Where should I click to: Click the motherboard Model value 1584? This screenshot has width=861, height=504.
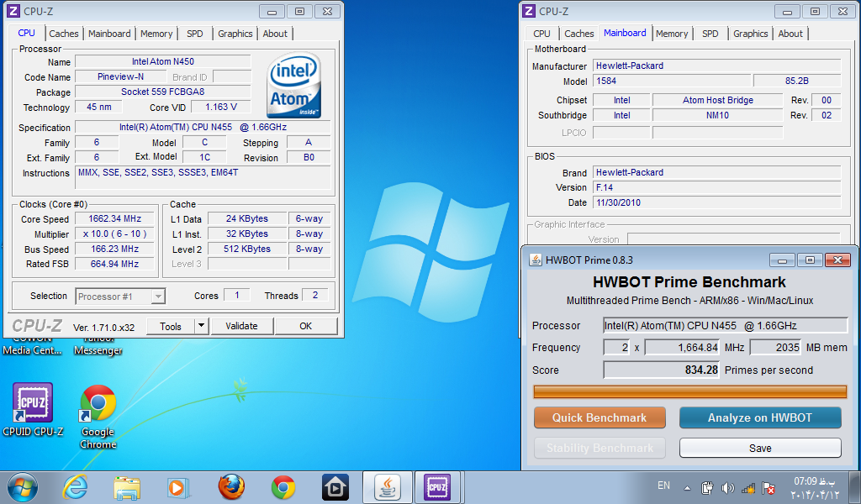point(671,81)
